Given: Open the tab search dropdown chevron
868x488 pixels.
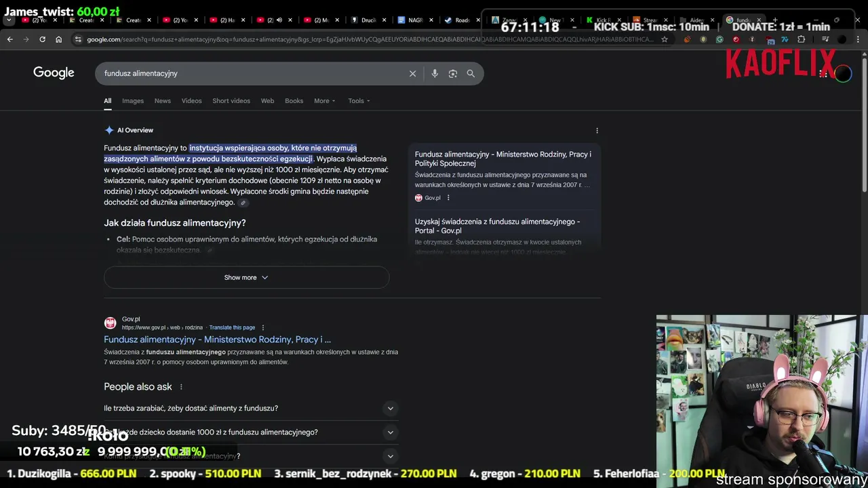Looking at the screenshot, I should click(9, 20).
